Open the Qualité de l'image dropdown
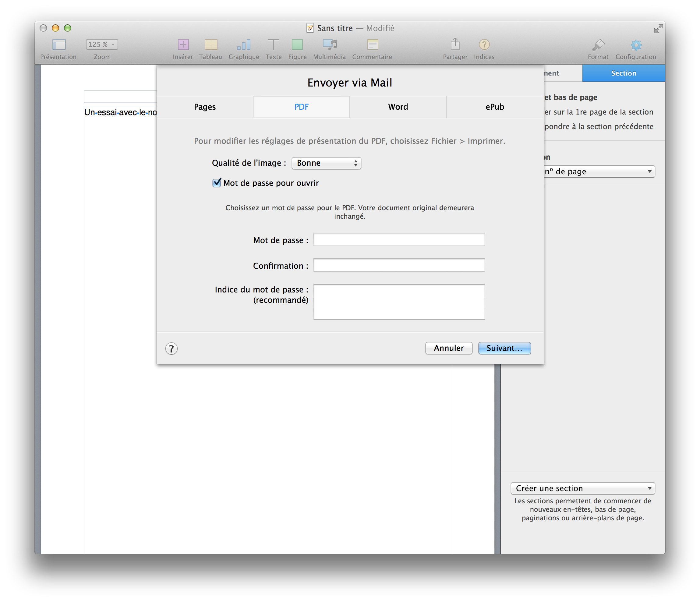The width and height of the screenshot is (700, 602). click(x=326, y=163)
